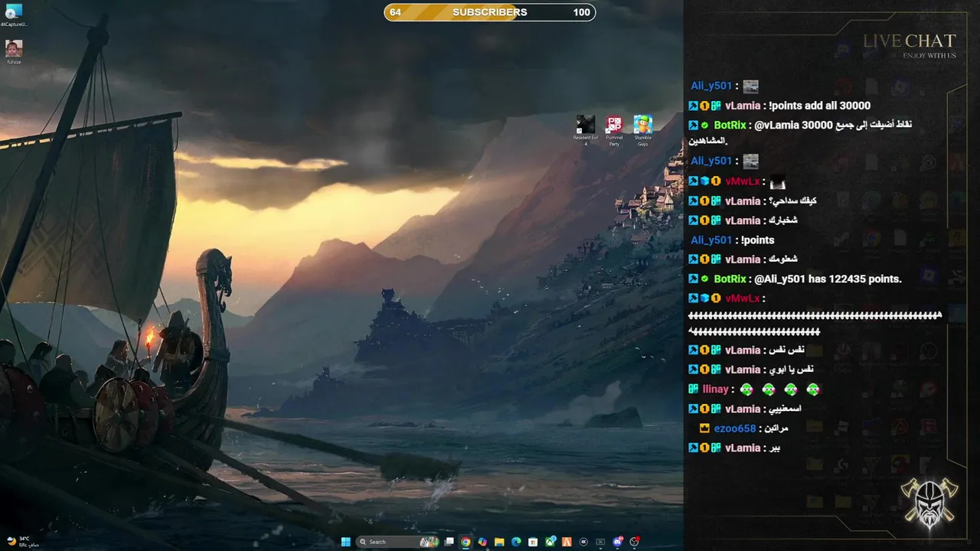Viewport: 980px width, 551px height.
Task: Click the taskbar Search box
Action: 397,542
